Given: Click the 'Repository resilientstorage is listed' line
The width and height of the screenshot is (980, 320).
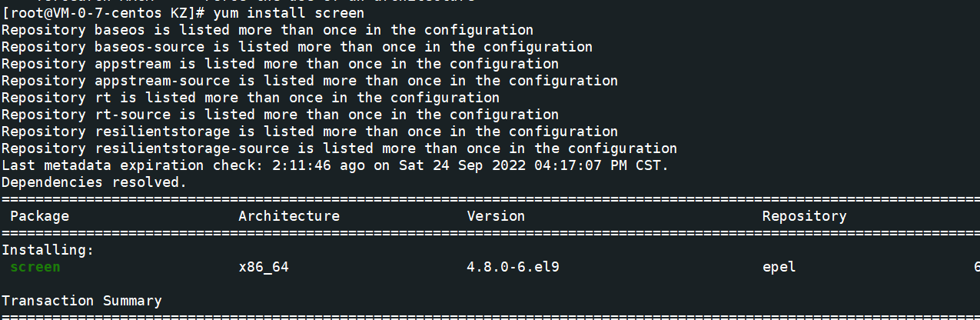Looking at the screenshot, I should point(309,132).
